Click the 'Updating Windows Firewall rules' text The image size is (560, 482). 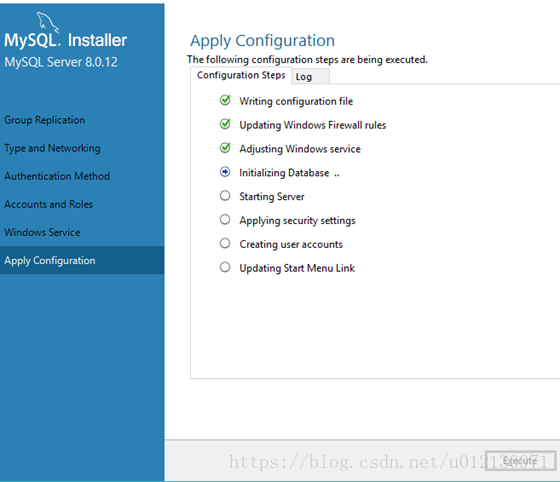(312, 125)
